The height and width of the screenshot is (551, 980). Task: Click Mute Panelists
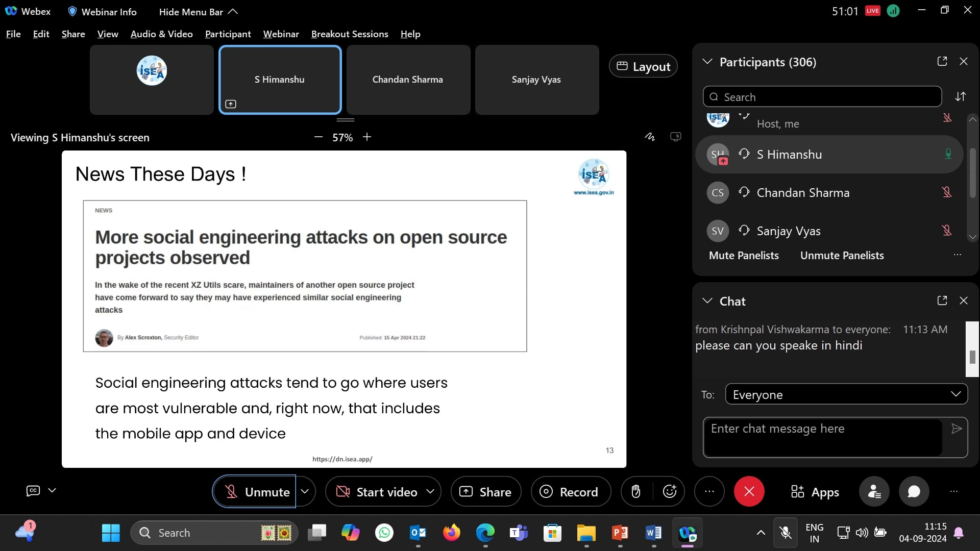pyautogui.click(x=743, y=256)
